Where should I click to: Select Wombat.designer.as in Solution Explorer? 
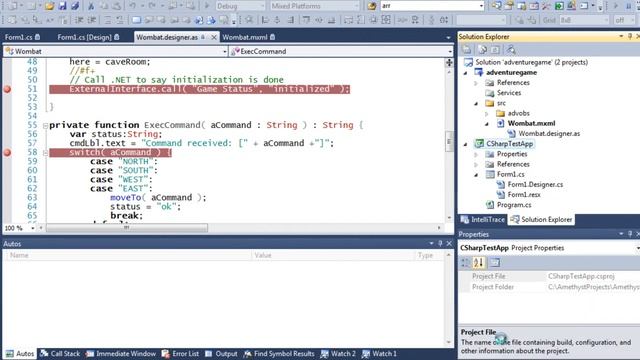549,133
